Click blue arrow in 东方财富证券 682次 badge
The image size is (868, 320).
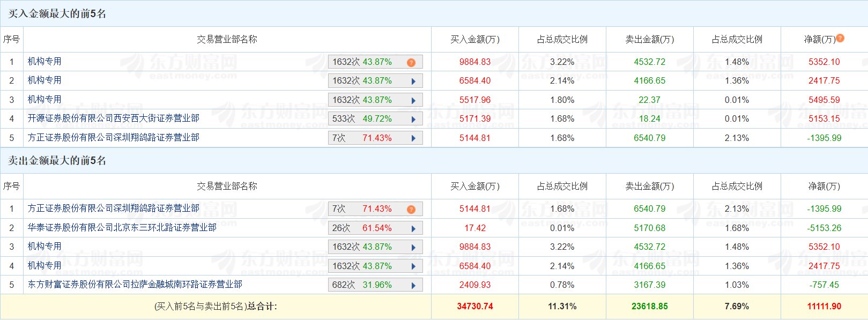413,286
